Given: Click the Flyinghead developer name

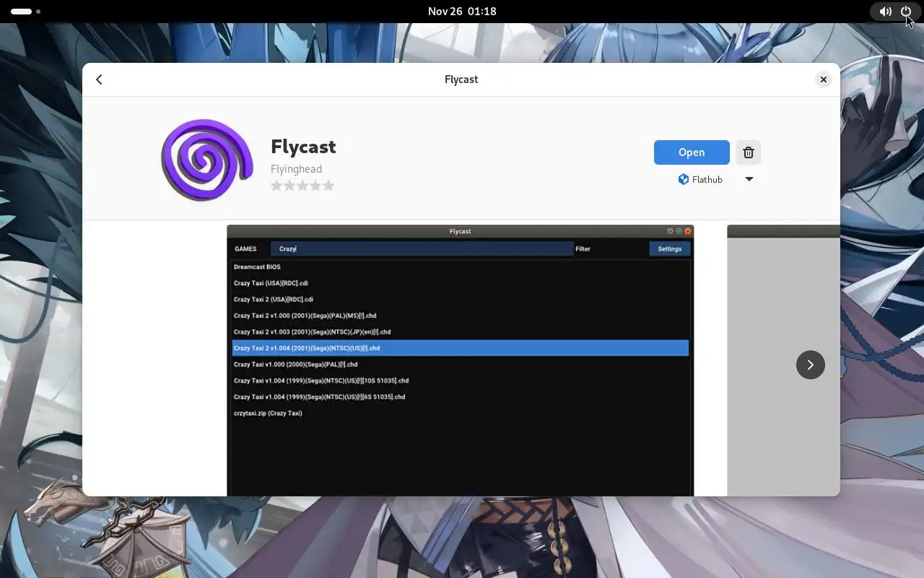Looking at the screenshot, I should [296, 169].
